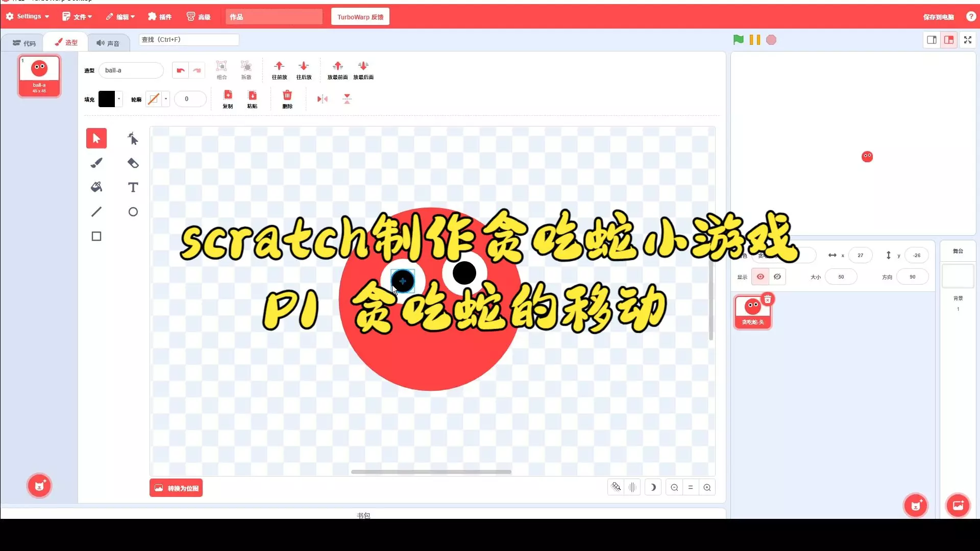Image resolution: width=980 pixels, height=551 pixels.
Task: Select the Eraser tool
Action: (133, 163)
